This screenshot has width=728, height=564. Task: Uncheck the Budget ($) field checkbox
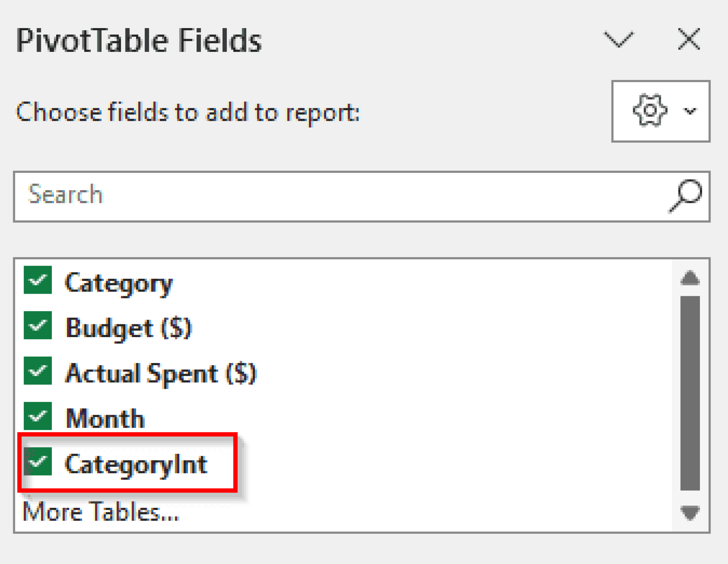(38, 325)
